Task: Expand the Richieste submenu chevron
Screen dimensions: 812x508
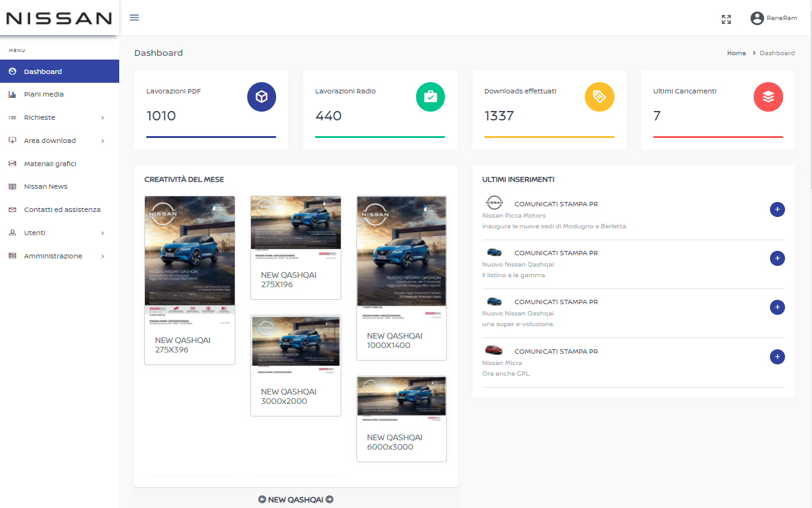Action: tap(102, 118)
